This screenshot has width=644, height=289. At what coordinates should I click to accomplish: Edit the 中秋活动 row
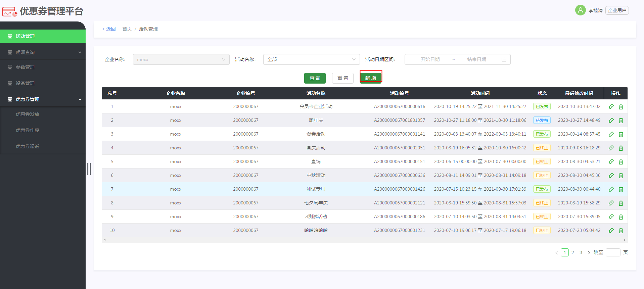(611, 175)
